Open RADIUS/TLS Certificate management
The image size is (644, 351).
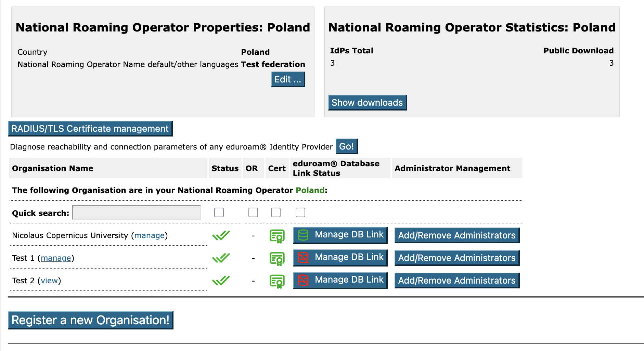(90, 129)
